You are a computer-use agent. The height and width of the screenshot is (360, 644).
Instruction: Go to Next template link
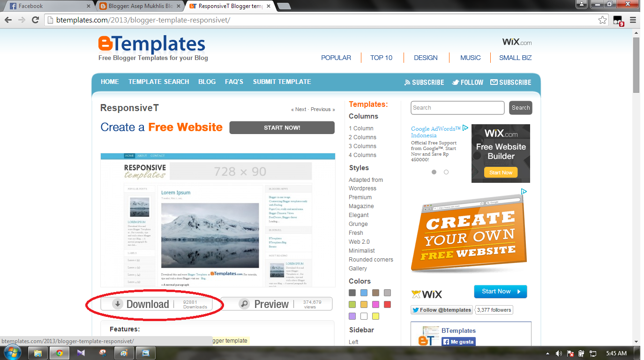click(x=298, y=109)
